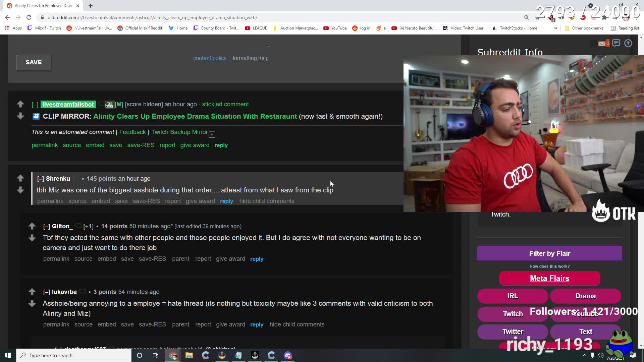
Task: Collapse Shrenku's comment thread
Action: (41, 179)
